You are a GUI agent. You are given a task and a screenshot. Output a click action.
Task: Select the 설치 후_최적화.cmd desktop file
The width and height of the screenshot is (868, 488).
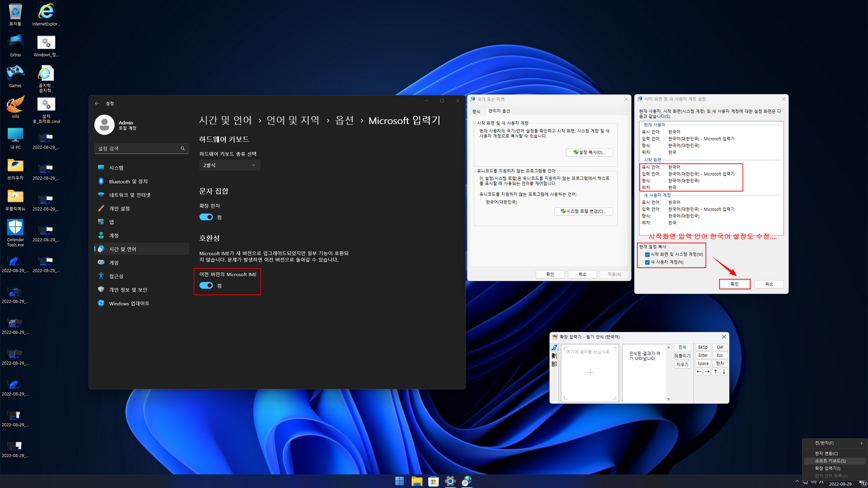46,110
